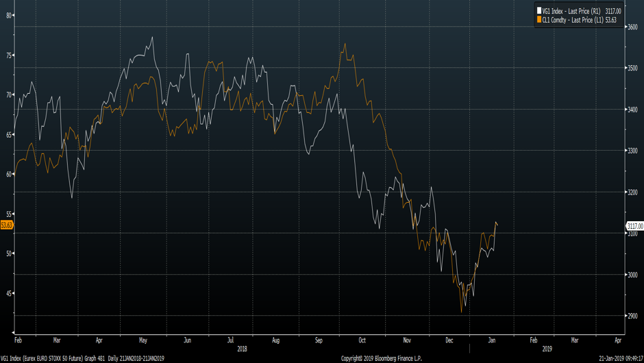The height and width of the screenshot is (363, 644).
Task: Click the Jul month label on time axis
Action: click(230, 340)
